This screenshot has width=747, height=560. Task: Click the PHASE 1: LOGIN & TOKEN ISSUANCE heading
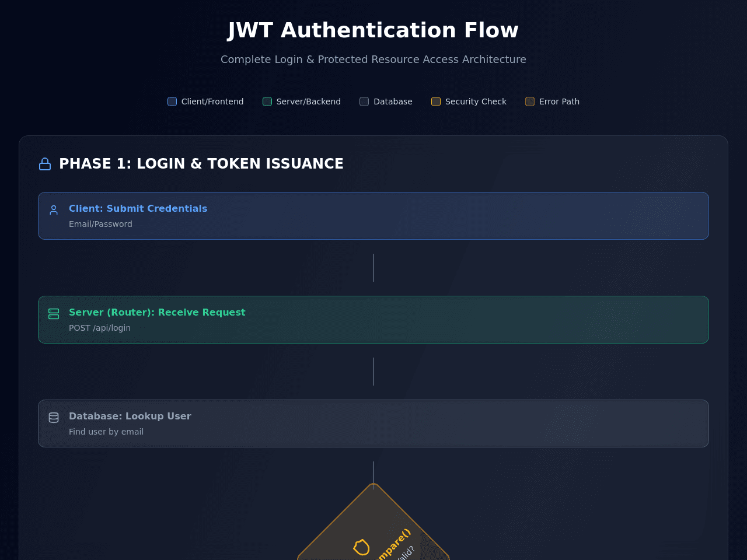pos(201,164)
